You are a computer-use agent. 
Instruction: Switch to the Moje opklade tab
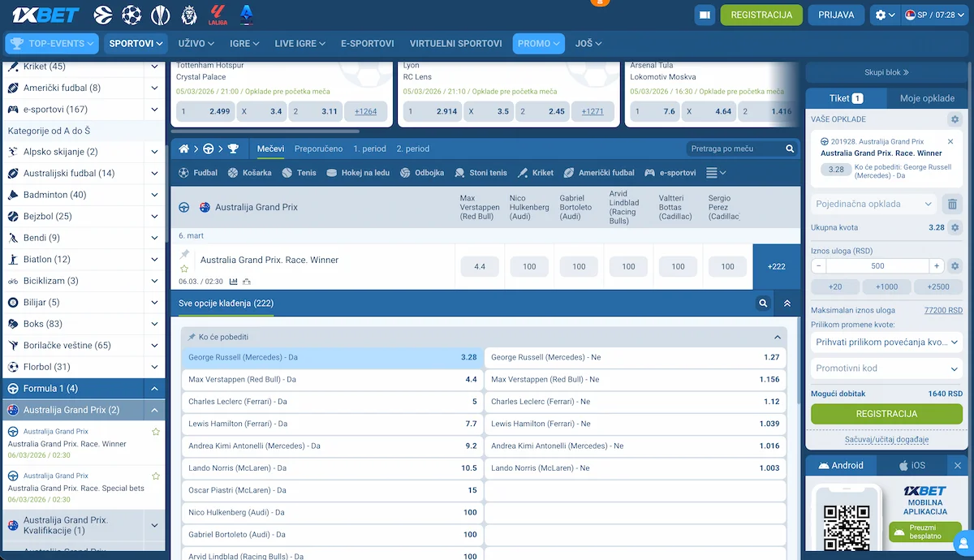coord(927,98)
